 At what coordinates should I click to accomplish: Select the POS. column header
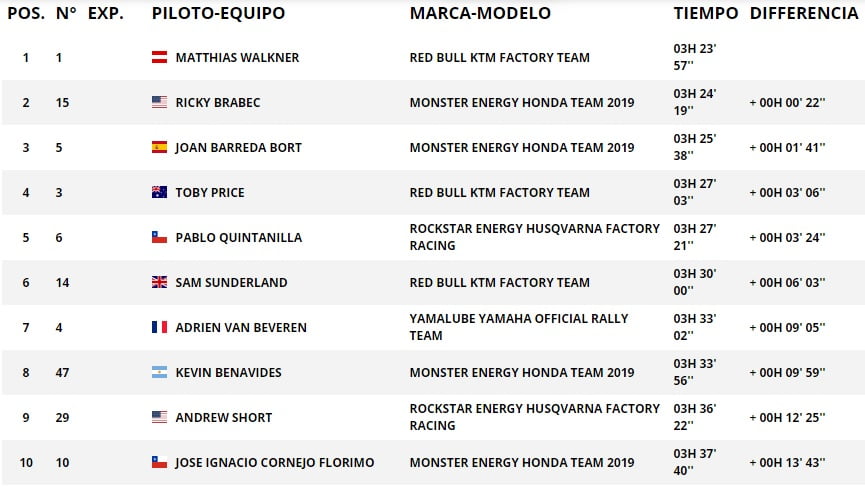pyautogui.click(x=26, y=13)
